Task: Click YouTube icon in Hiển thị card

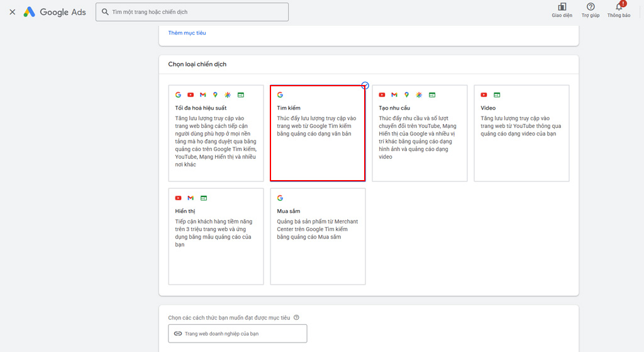Action: point(178,198)
